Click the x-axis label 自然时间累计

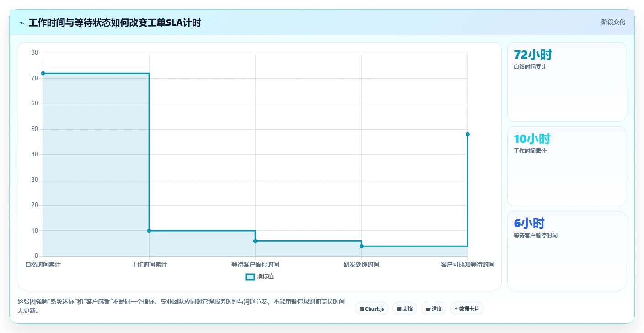(x=43, y=265)
